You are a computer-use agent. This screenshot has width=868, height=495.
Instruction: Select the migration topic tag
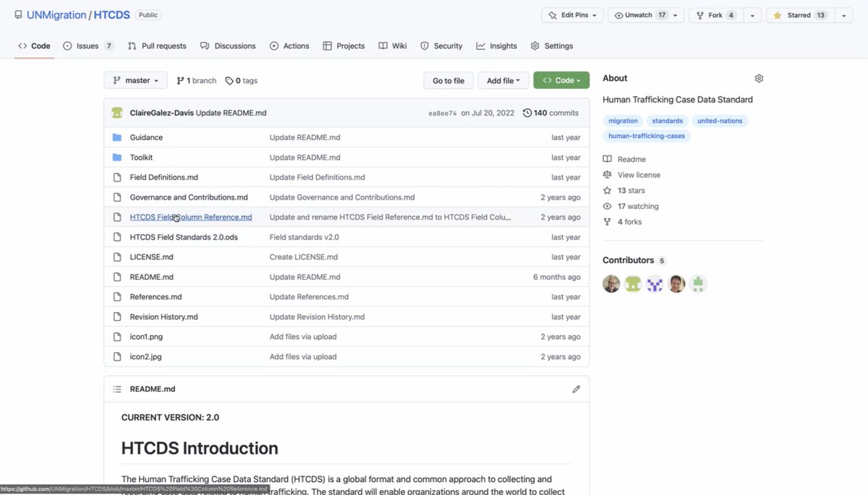click(623, 121)
